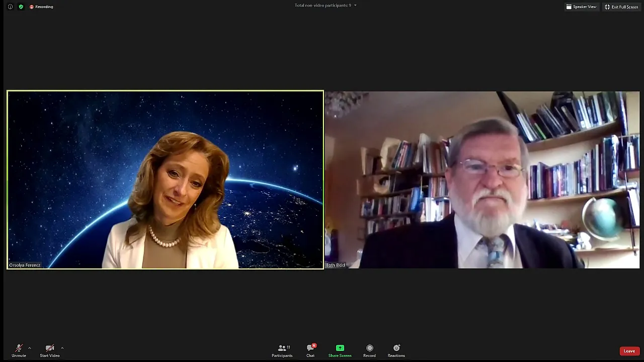644x362 pixels.
Task: Click the right video tile's name label
Action: [336, 265]
